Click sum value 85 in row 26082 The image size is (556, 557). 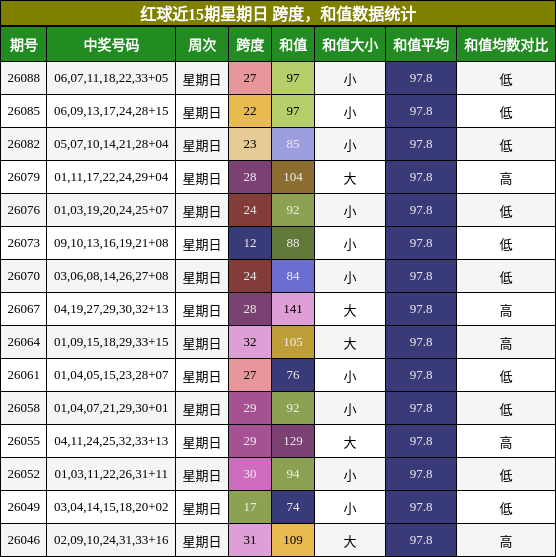(x=293, y=144)
